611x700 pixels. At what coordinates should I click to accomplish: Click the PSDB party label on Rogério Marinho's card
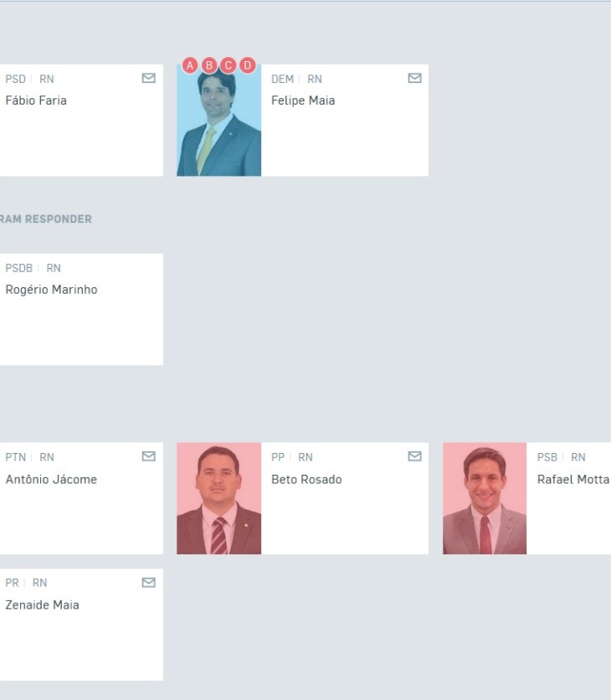click(x=18, y=268)
